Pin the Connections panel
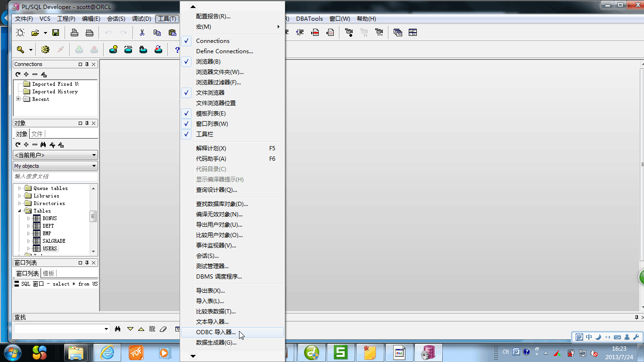 [x=87, y=64]
